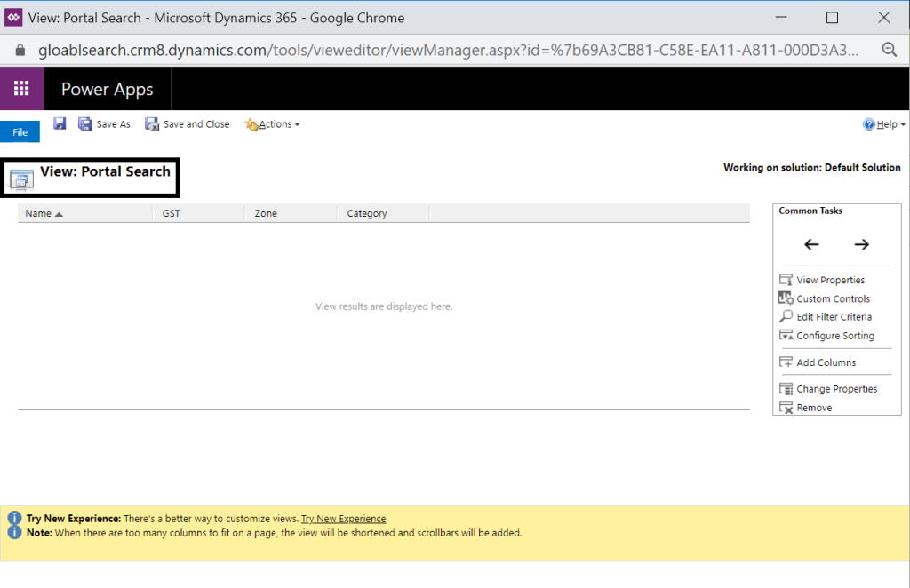This screenshot has height=588, width=910.
Task: Click Remove in Common Tasks
Action: pyautogui.click(x=814, y=408)
